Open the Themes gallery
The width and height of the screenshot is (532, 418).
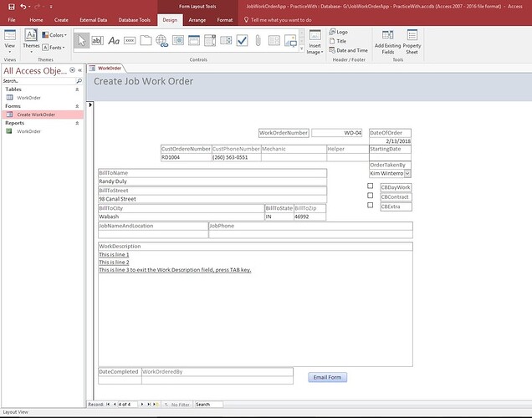click(30, 38)
